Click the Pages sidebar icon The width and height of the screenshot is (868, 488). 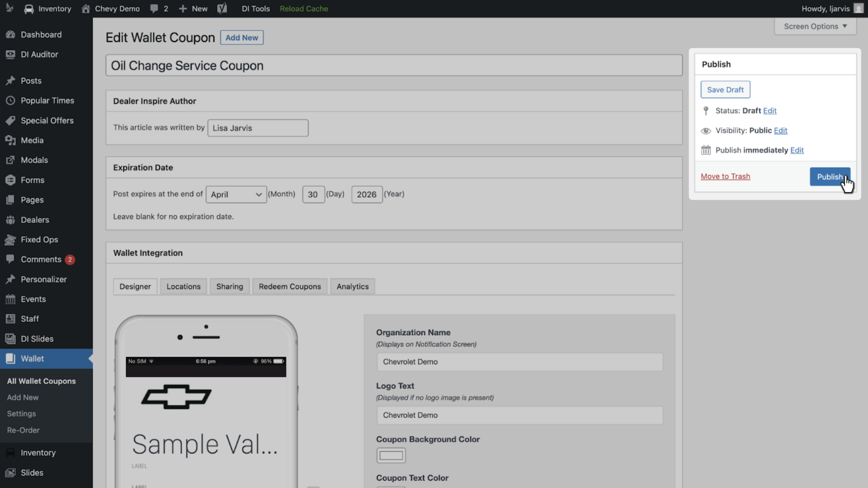[11, 200]
